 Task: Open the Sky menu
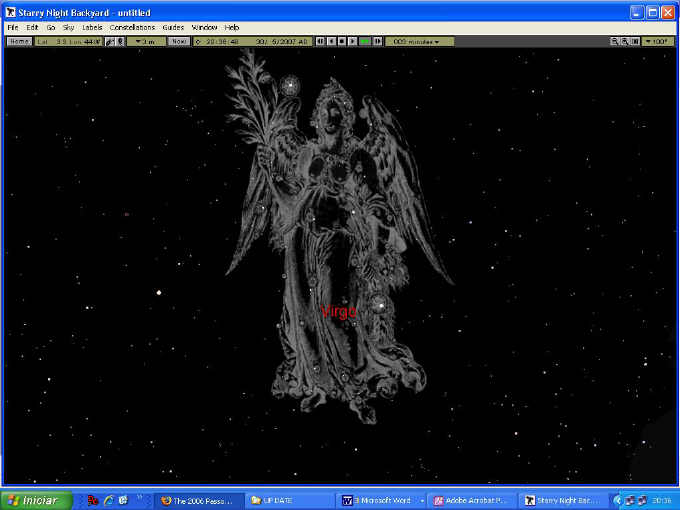click(68, 27)
